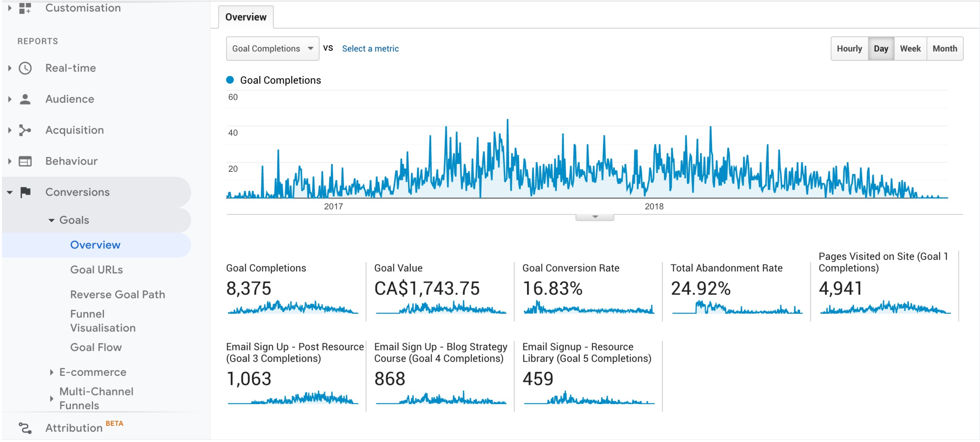Switch chart to Month granularity
The width and height of the screenshot is (980, 442).
click(945, 48)
